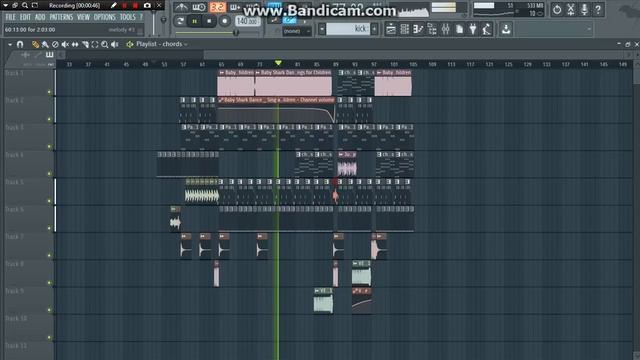
Task: Expand the dropdown right of download icon
Action: tap(589, 29)
